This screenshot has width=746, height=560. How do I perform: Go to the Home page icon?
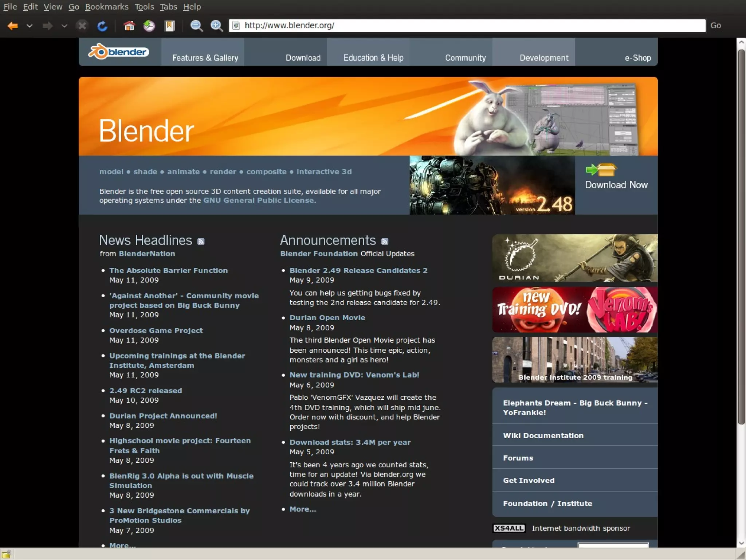[129, 26]
